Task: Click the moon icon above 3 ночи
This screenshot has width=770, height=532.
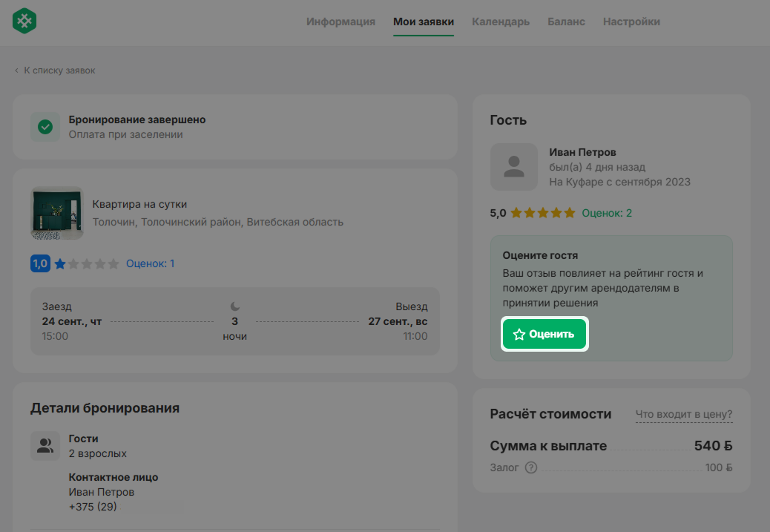Action: [x=235, y=306]
